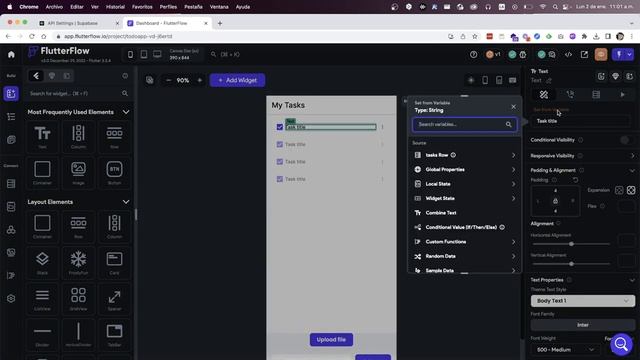The image size is (640, 360).
Task: Open the help question mark icon
Action: (x=473, y=54)
